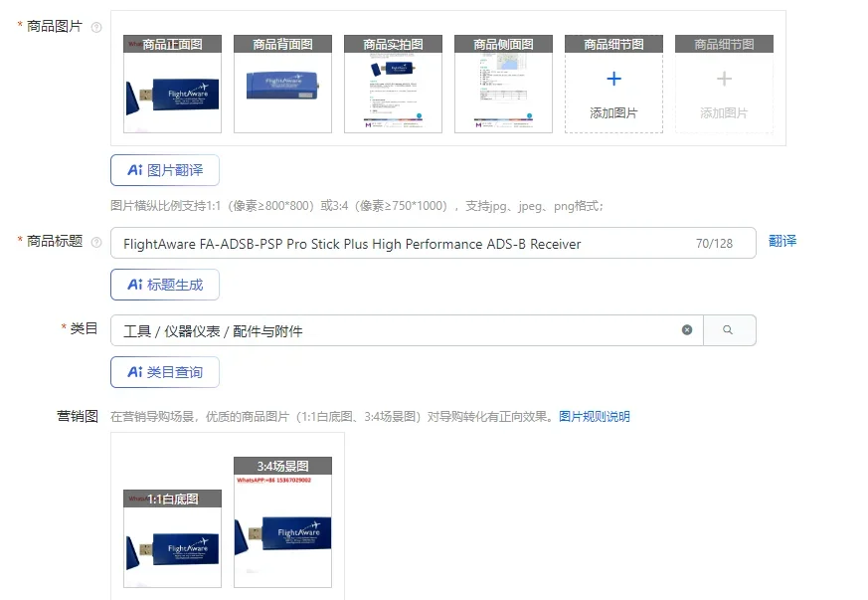Select the 商品正面图 thumbnail

point(172,85)
